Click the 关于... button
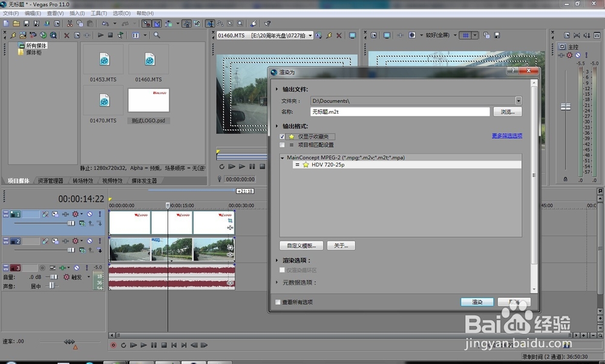This screenshot has width=605, height=364. pyautogui.click(x=341, y=245)
